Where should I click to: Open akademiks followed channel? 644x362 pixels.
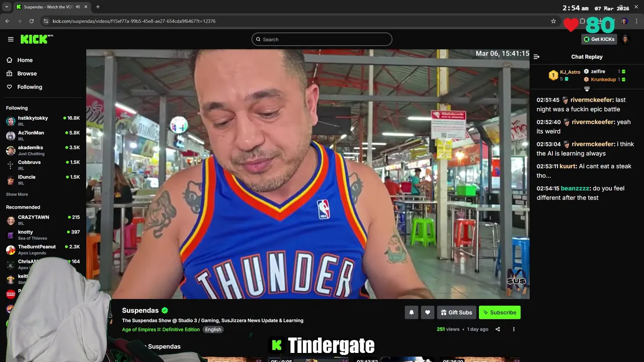[x=43, y=150]
